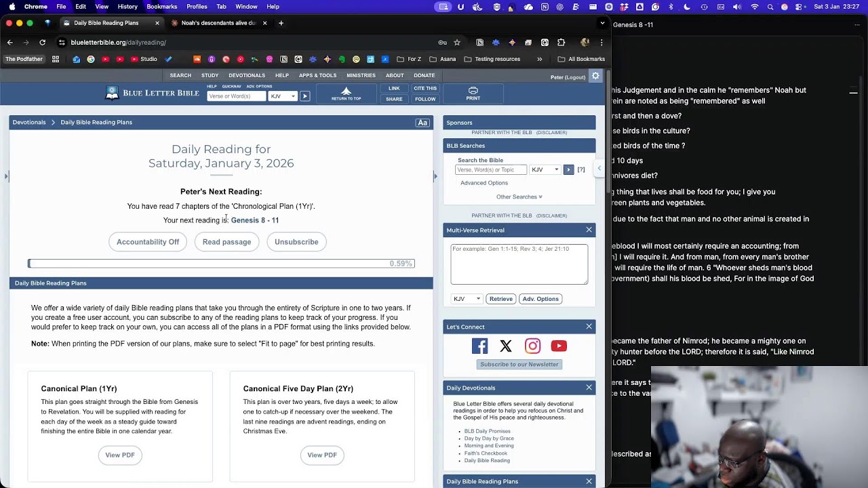Open the BLB YouTube icon
The height and width of the screenshot is (488, 868).
(x=559, y=346)
